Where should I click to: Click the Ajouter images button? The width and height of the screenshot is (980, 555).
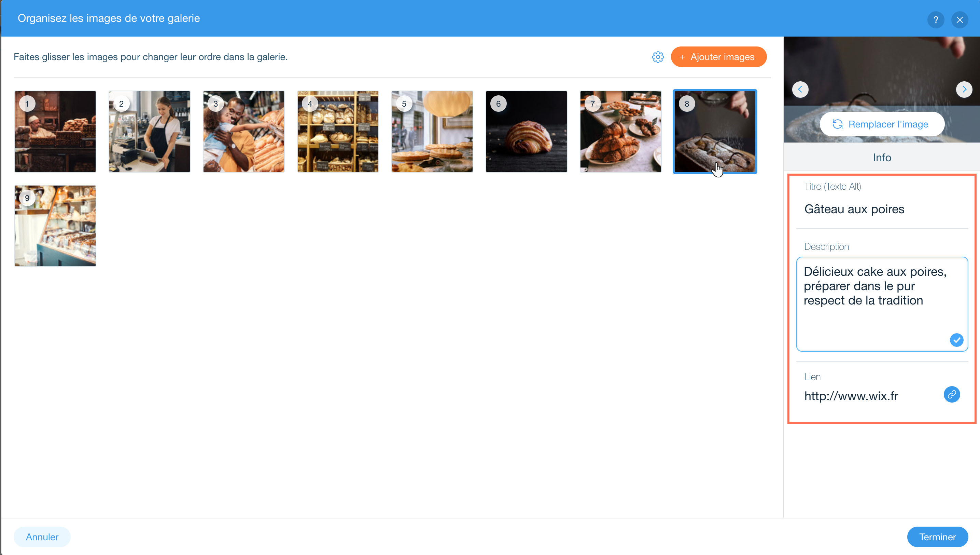click(717, 57)
